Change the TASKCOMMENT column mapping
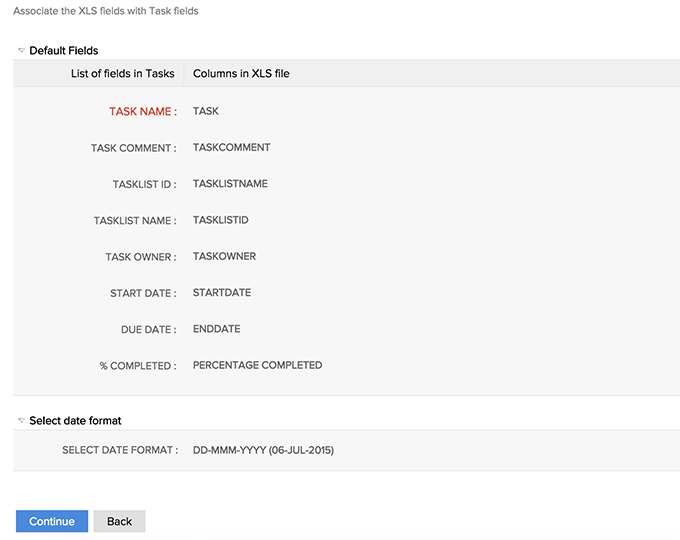680x540 pixels. click(x=231, y=148)
